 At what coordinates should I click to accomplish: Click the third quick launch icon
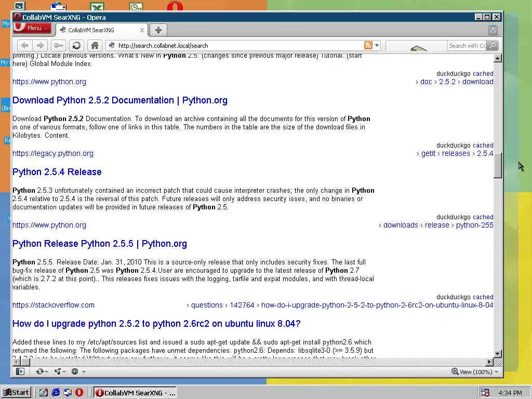(68, 393)
